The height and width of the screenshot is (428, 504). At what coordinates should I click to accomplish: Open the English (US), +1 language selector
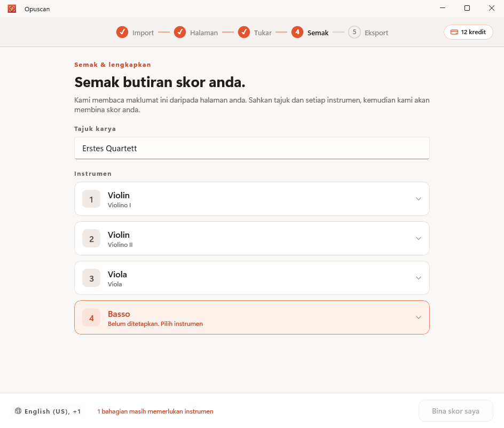tap(48, 411)
